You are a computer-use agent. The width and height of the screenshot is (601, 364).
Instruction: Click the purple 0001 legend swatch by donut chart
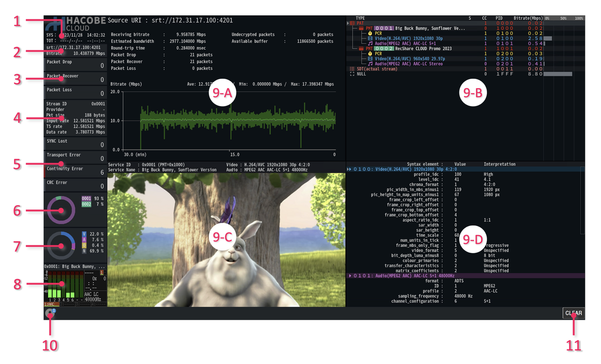(86, 198)
